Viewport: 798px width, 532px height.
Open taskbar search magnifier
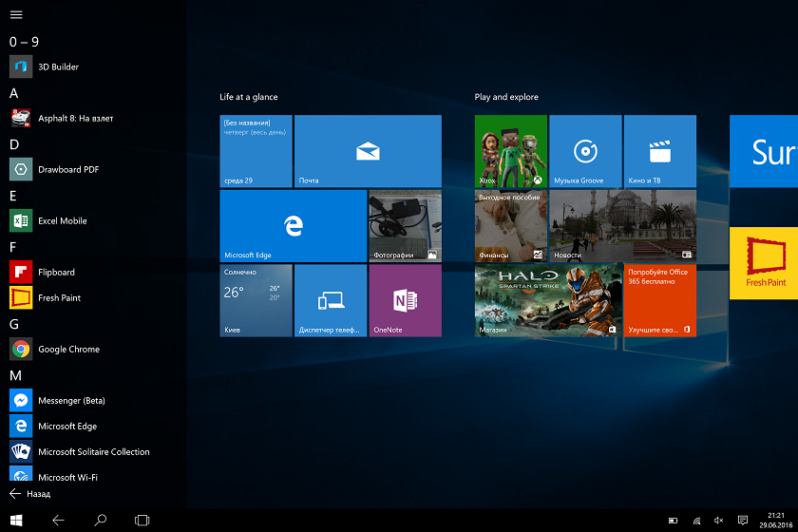(x=101, y=521)
